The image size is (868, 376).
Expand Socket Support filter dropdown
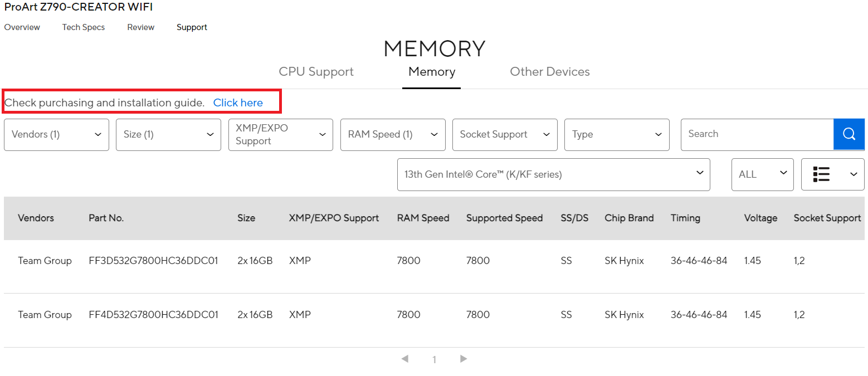point(505,134)
